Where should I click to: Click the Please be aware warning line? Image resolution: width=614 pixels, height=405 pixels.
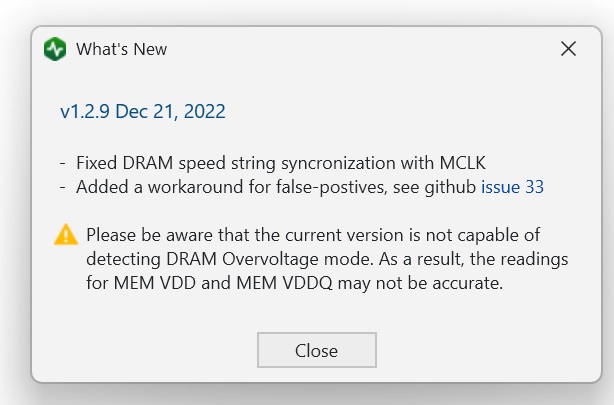312,235
